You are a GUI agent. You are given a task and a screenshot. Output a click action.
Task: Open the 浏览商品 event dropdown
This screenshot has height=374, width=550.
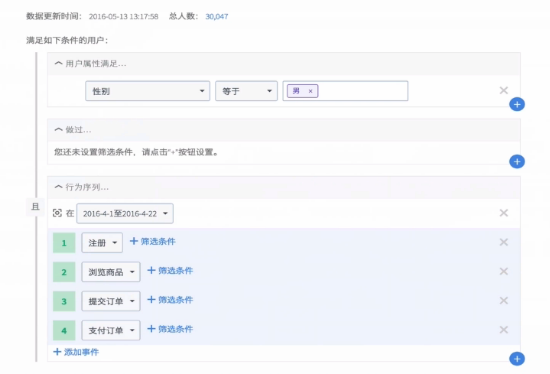pyautogui.click(x=111, y=272)
